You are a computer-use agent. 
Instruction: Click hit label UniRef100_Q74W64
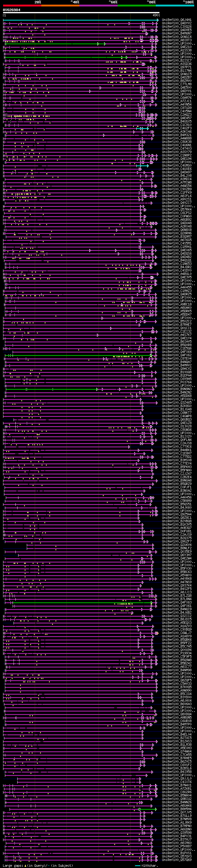pyautogui.click(x=176, y=751)
